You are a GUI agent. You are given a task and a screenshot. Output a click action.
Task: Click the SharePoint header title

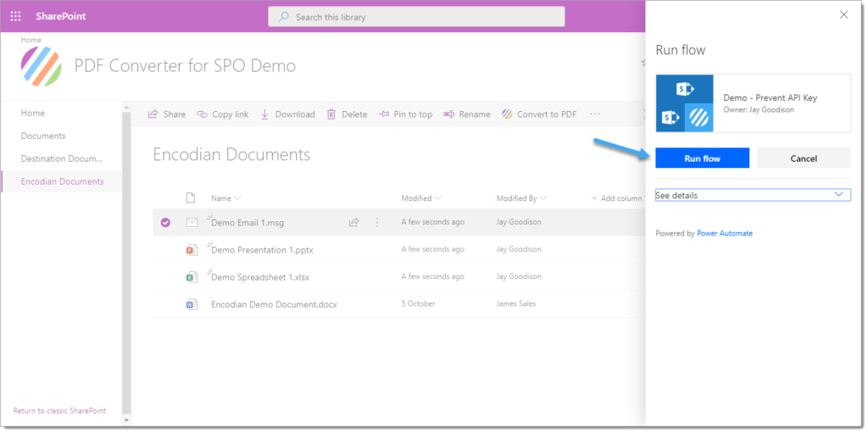click(61, 16)
